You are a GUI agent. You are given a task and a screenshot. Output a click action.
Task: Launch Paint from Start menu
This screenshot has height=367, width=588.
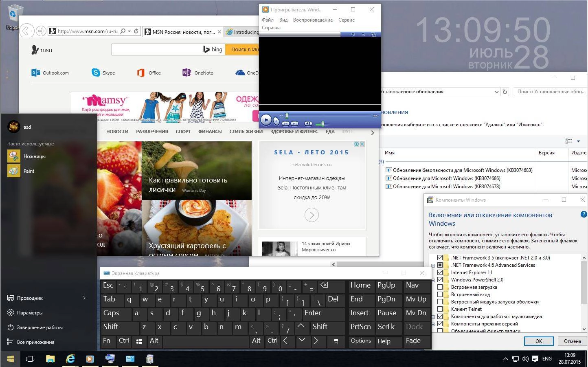click(x=21, y=171)
